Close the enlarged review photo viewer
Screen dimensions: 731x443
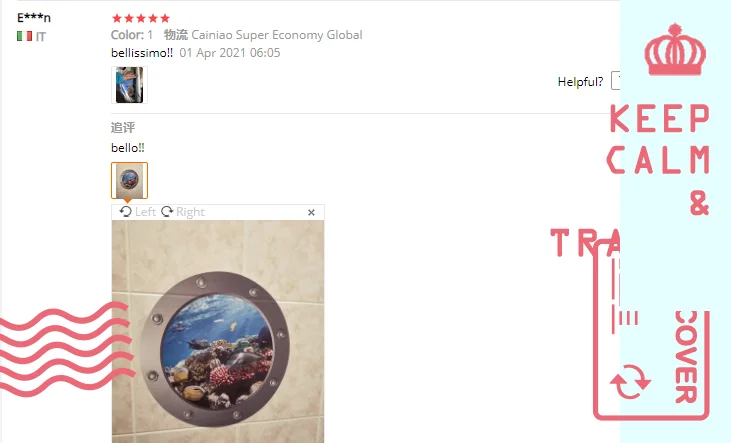(x=311, y=213)
